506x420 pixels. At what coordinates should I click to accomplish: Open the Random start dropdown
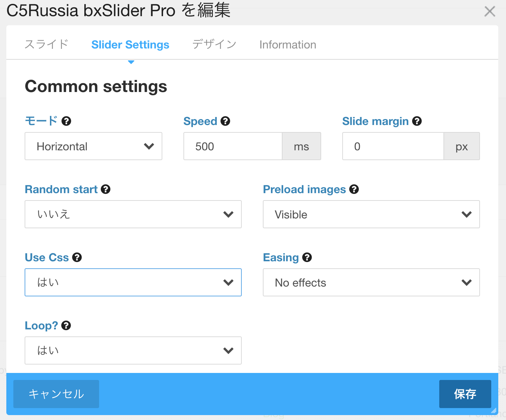tap(133, 214)
